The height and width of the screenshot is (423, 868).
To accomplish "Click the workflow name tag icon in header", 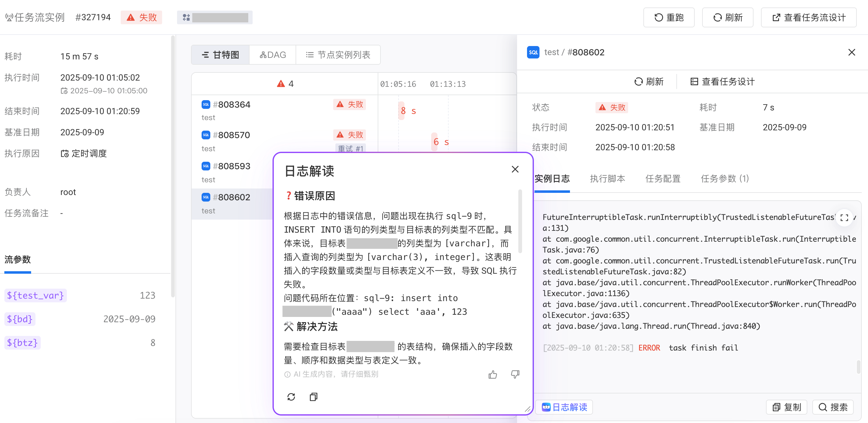I will tap(186, 17).
